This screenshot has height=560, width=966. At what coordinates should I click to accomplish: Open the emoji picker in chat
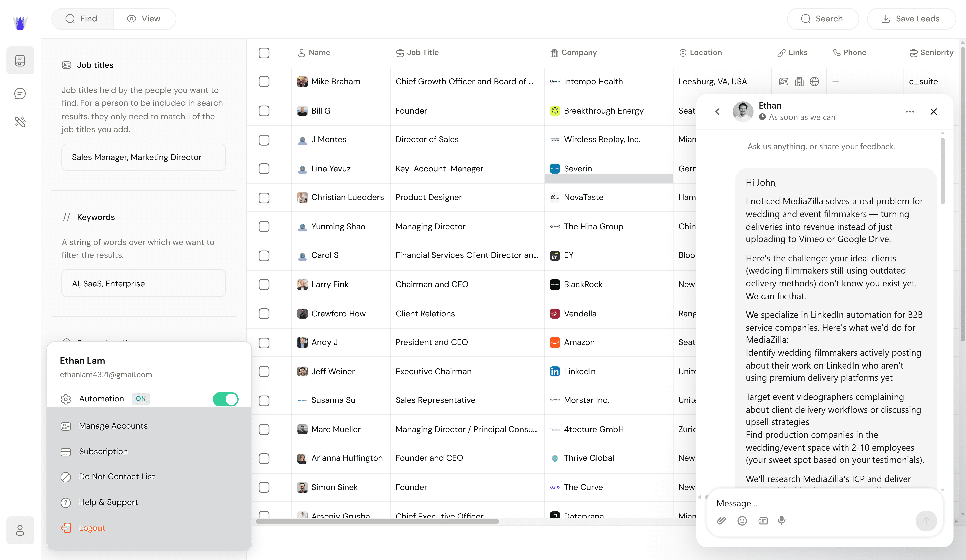pos(742,521)
